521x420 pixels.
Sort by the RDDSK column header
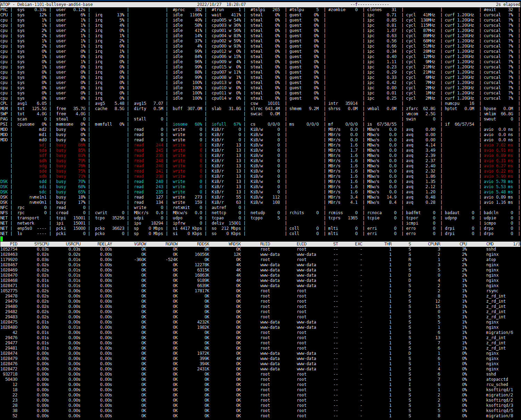[203, 244]
